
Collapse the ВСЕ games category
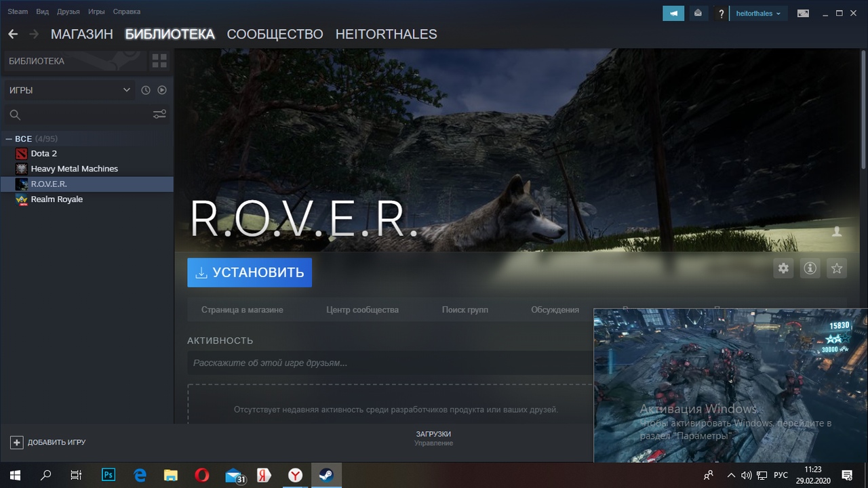coord(8,138)
